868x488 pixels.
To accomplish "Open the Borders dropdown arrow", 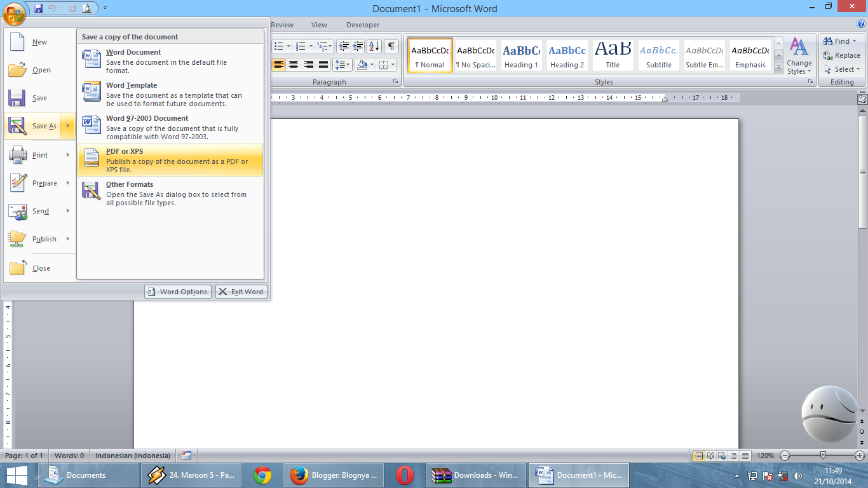I will tap(392, 65).
